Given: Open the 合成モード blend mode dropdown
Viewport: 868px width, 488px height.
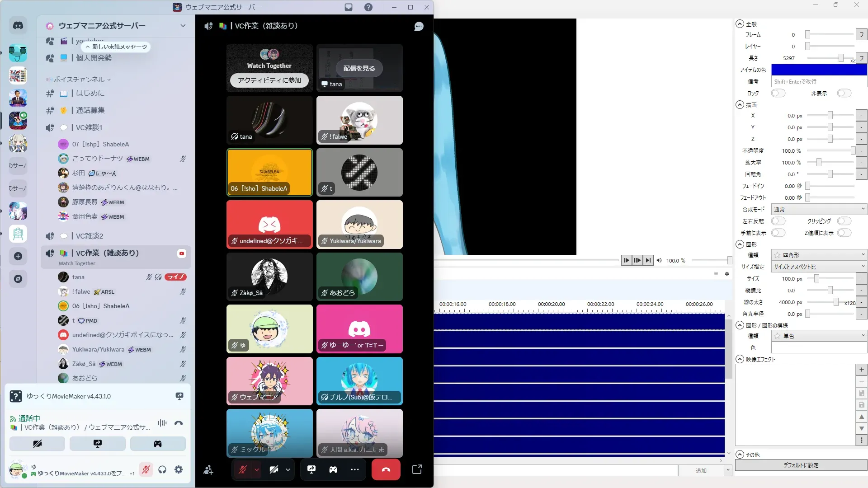Looking at the screenshot, I should (819, 209).
